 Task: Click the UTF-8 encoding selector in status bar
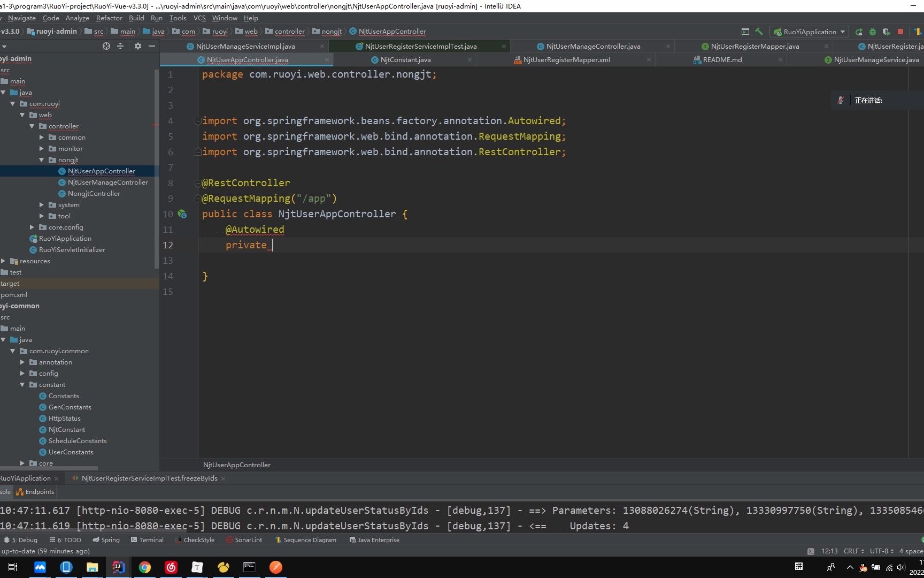click(882, 551)
